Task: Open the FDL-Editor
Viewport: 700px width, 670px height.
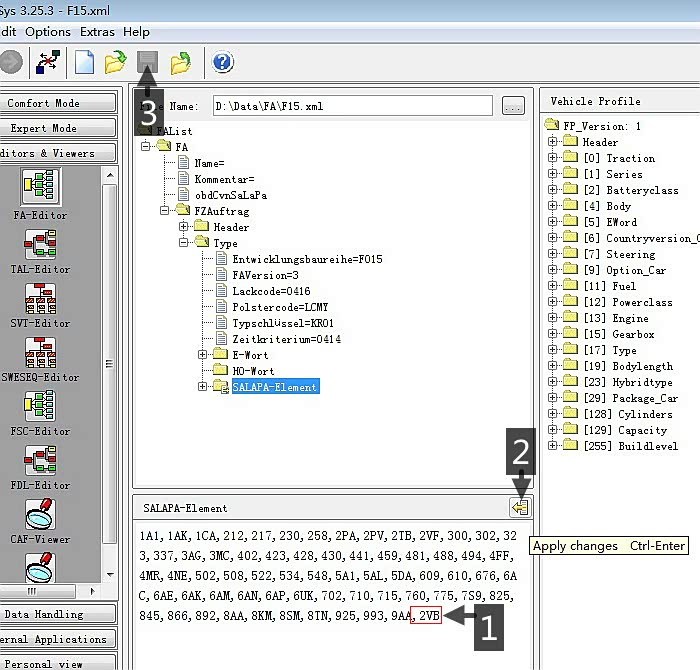Action: (x=41, y=460)
